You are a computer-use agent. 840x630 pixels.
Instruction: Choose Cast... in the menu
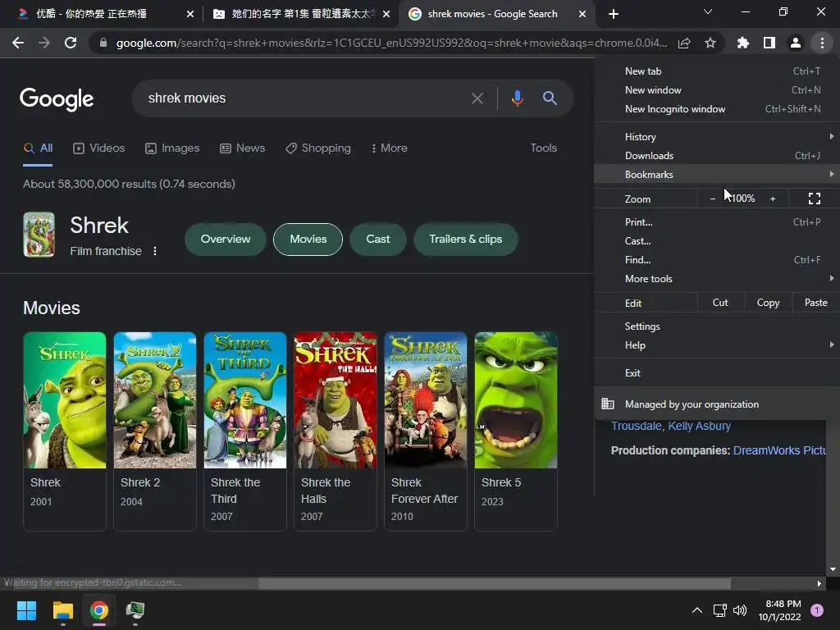(x=717, y=241)
